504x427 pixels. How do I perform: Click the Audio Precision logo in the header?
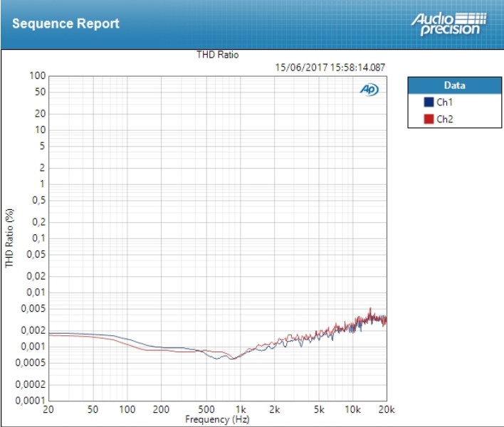click(x=448, y=23)
